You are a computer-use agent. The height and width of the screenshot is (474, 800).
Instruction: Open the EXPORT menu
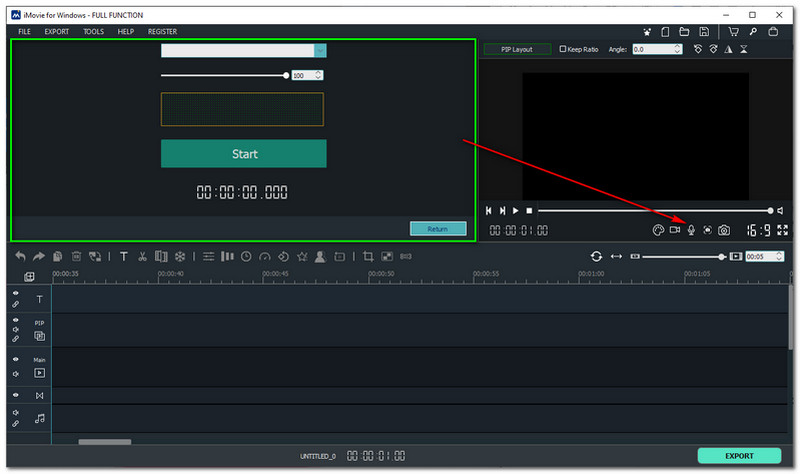point(57,32)
